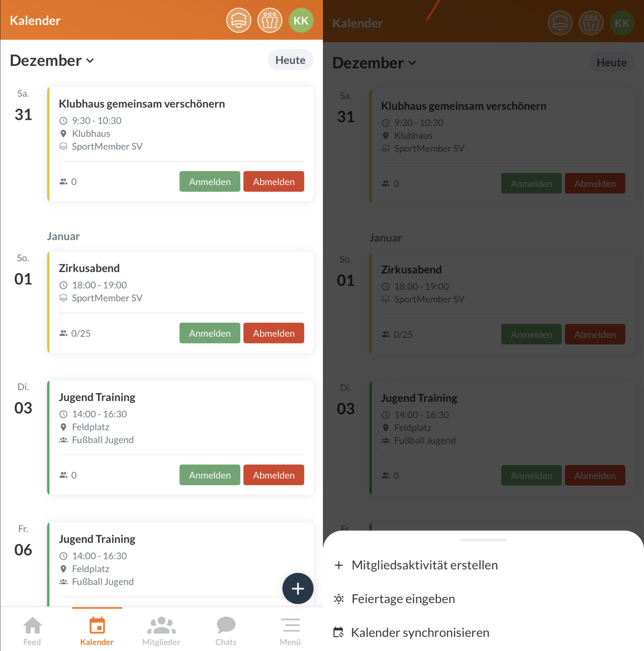Toggle Abmelden for Klubhaus verschönern event
Image resolution: width=644 pixels, height=651 pixels.
click(273, 182)
